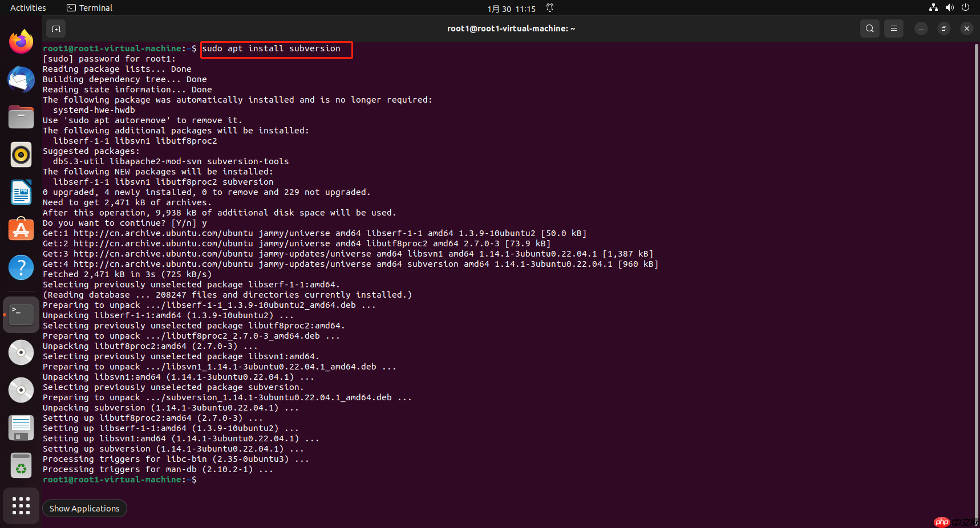This screenshot has width=980, height=528.
Task: Click the 'Use 'sudo apt autoremove' to remove it.' line
Action: pyautogui.click(x=143, y=121)
